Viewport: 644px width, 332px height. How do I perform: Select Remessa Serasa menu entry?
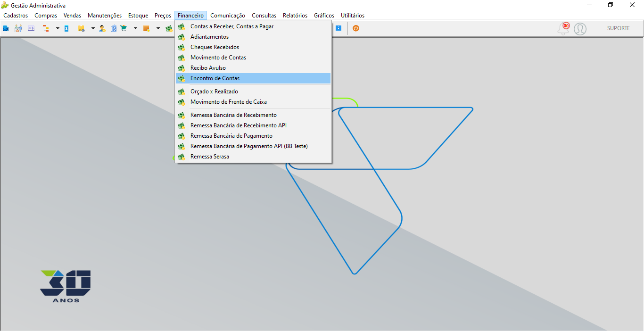(x=253, y=157)
